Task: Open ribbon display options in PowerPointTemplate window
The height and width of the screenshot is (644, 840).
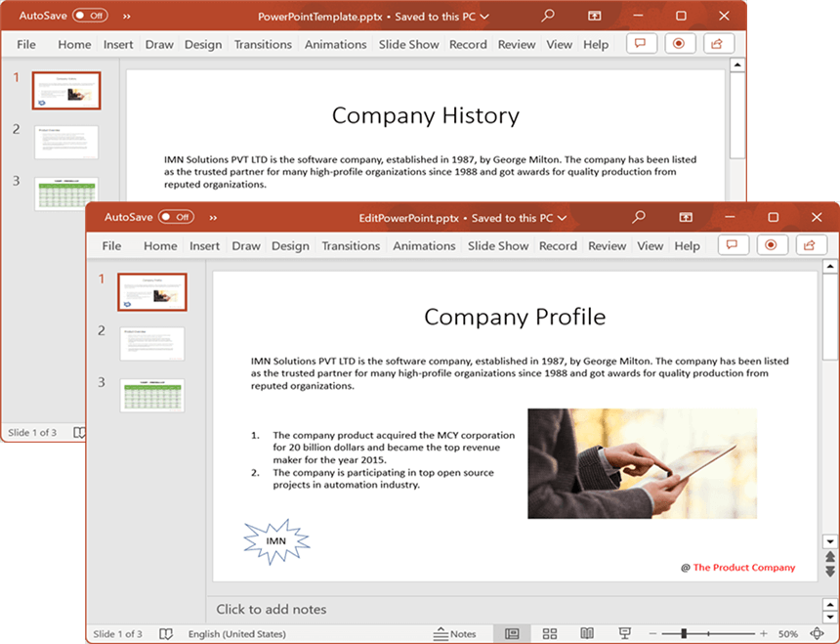Action: 594,16
